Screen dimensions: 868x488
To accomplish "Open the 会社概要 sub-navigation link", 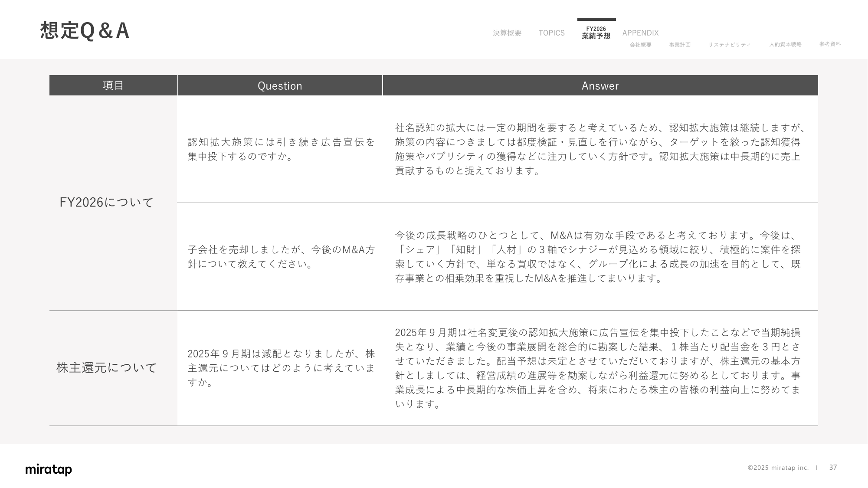I will point(640,45).
